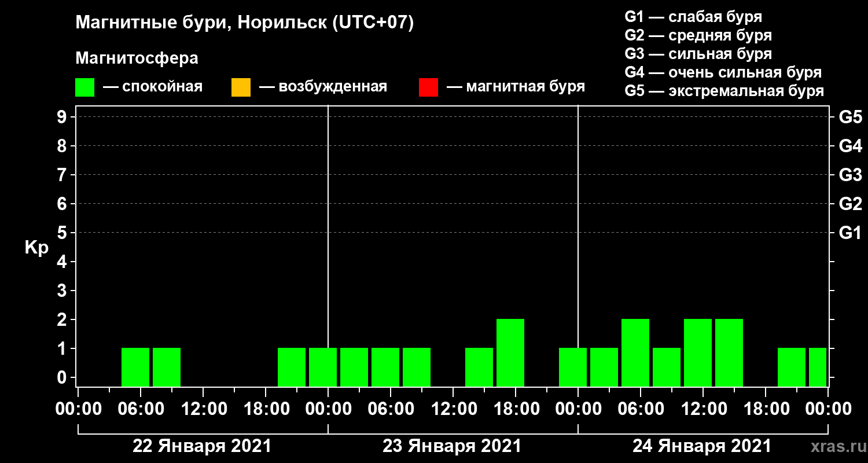Click the yellow 'возбужденная' legend swatch
The width and height of the screenshot is (868, 463).
(x=241, y=87)
